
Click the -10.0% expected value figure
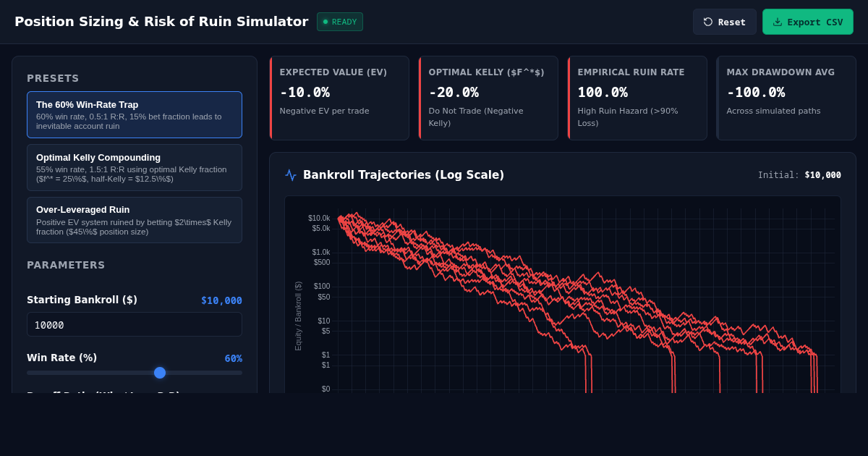[x=305, y=93]
